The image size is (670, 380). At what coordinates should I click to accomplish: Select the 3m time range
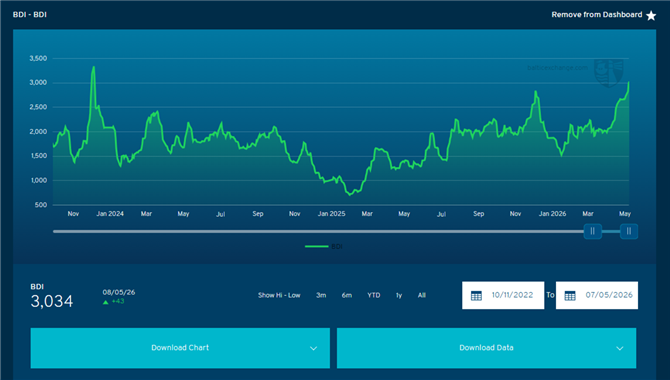pos(321,295)
